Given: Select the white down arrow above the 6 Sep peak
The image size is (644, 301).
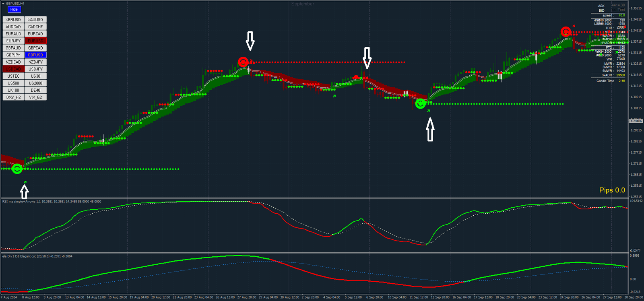Looking at the screenshot, I should point(367,58).
